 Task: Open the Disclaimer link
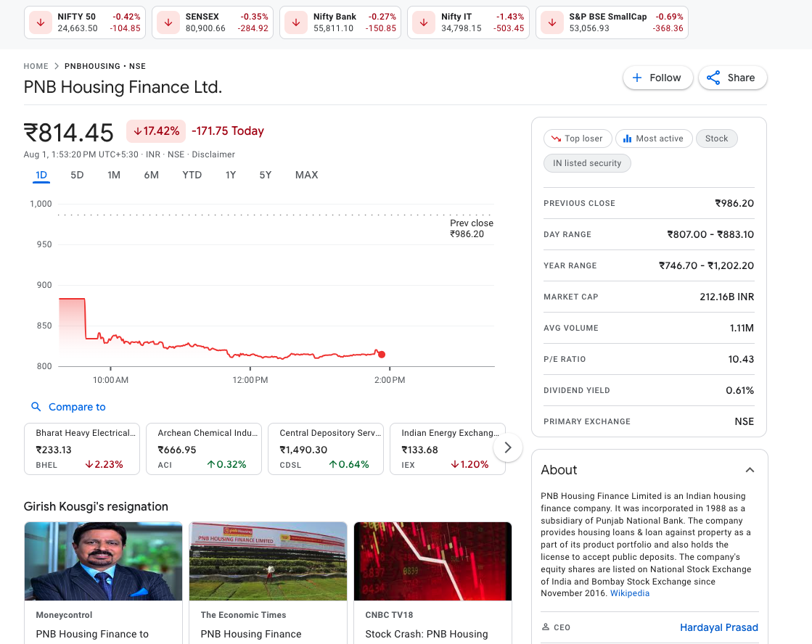[213, 154]
